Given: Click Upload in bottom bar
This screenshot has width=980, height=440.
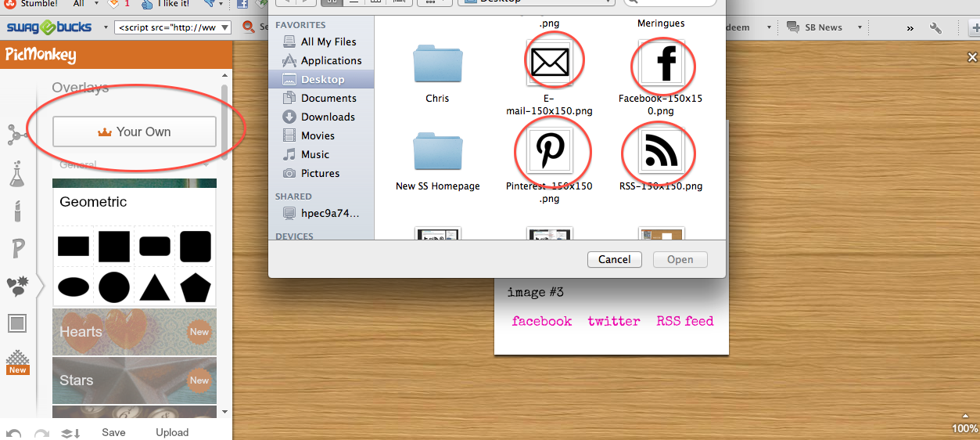Looking at the screenshot, I should click(x=172, y=432).
